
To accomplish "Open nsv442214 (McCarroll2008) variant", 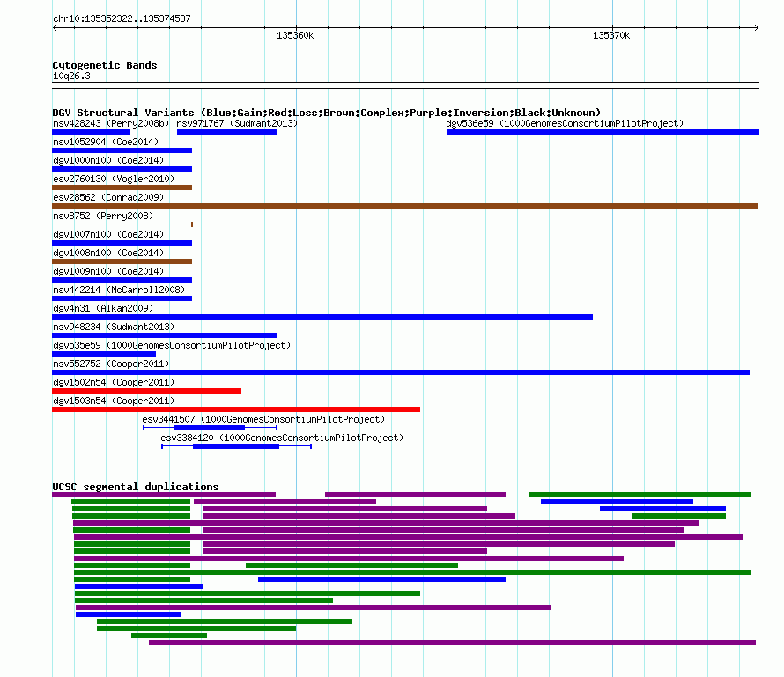I will 119,290.
